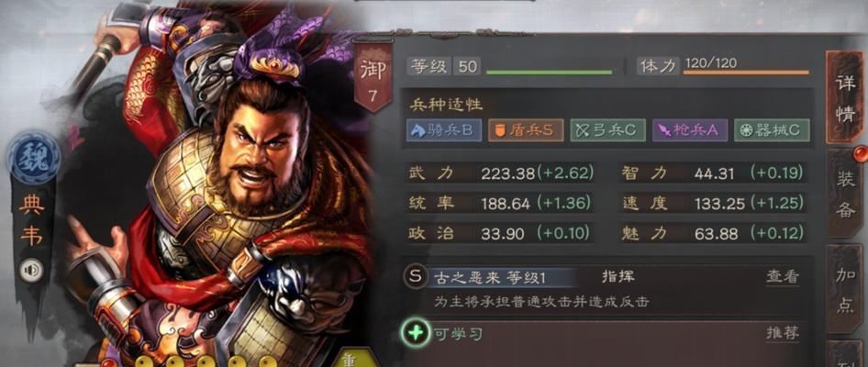Choose the 器械C siege troop type

(772, 129)
